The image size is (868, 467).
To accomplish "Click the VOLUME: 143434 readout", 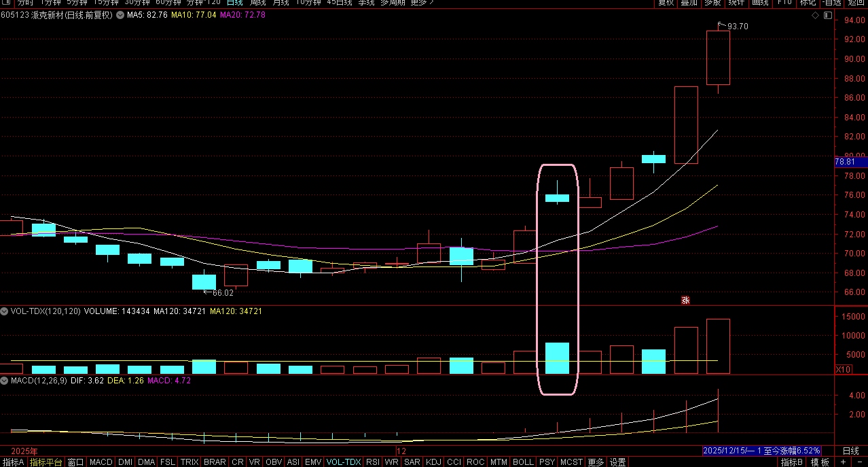I will click(116, 311).
